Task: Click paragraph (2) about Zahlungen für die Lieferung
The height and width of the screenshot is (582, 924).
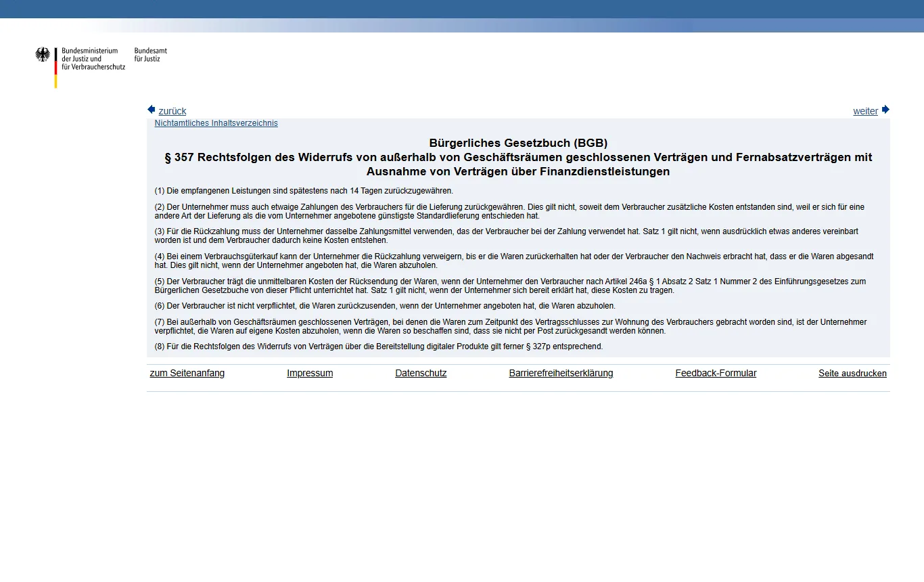Action: [509, 211]
